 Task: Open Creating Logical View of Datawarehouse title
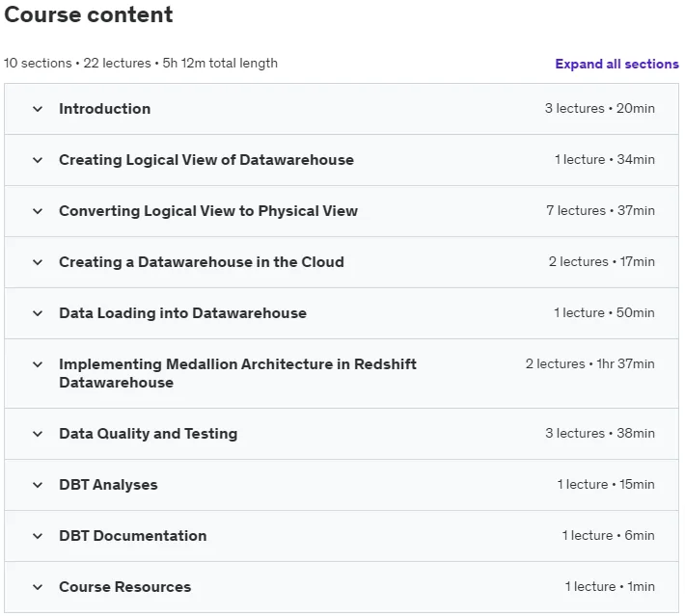point(206,160)
